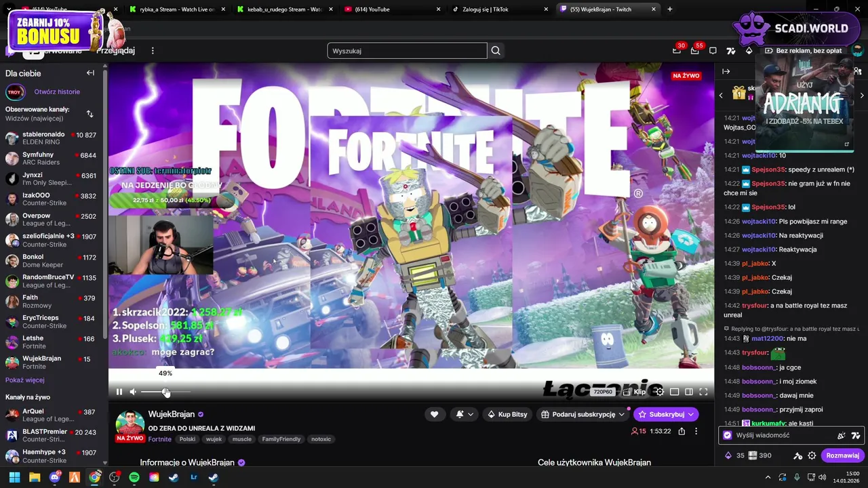This screenshot has width=868, height=488.
Task: Switch the player to theatre mode
Action: 689,392
